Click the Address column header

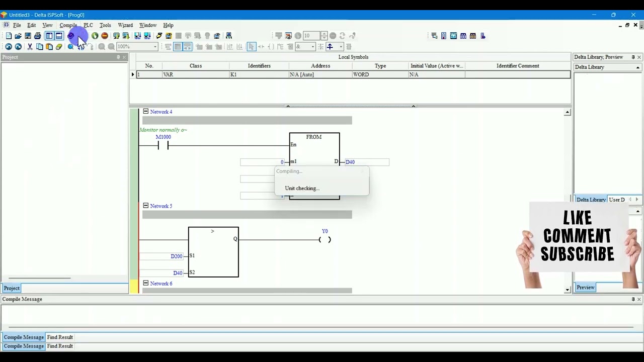click(320, 66)
